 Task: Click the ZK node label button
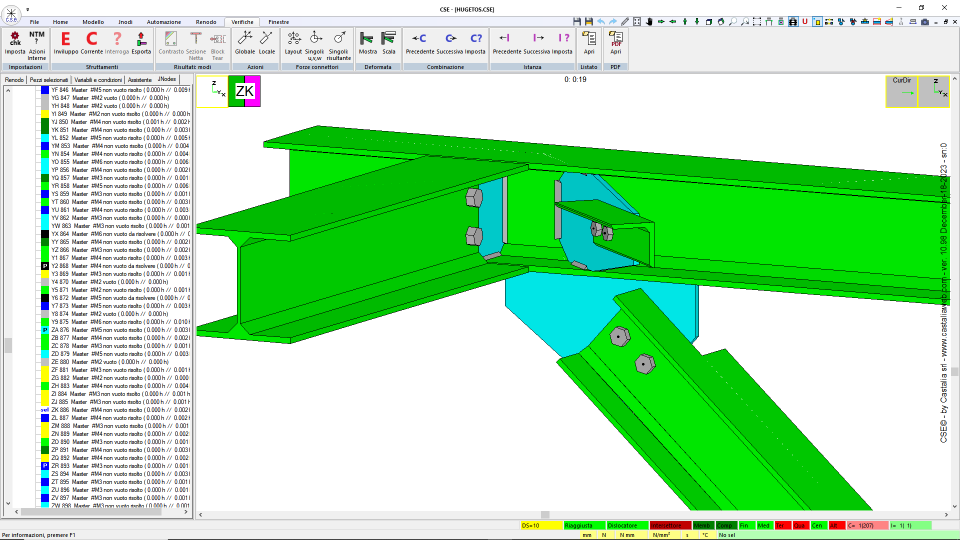[244, 91]
